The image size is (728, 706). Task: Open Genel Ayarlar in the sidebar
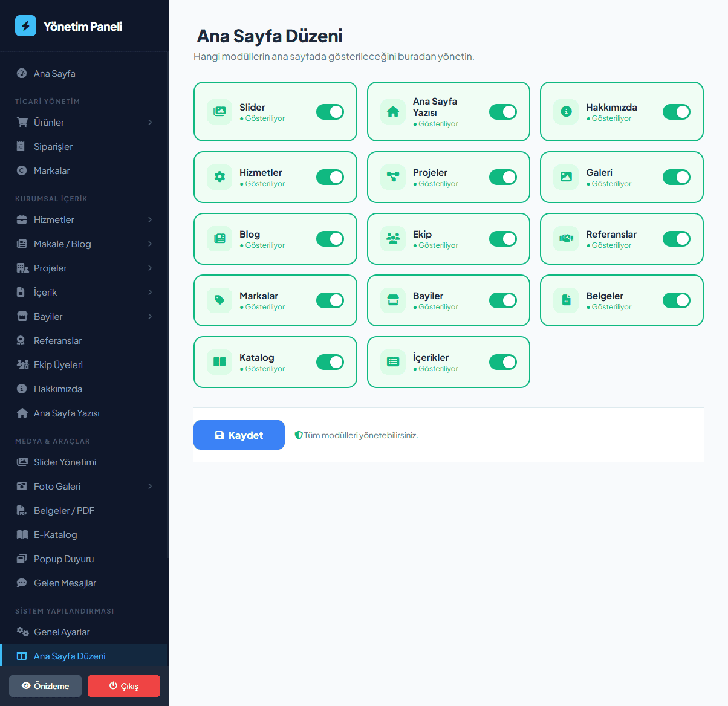[62, 632]
